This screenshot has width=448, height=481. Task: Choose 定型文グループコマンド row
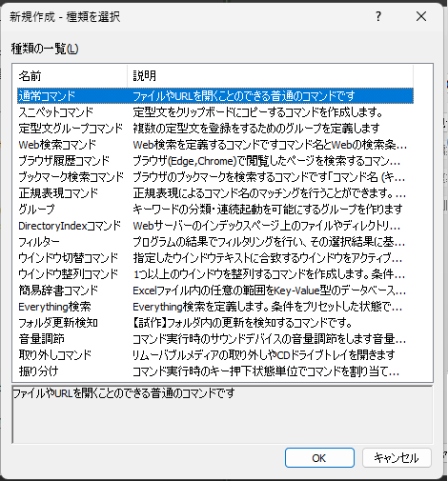(x=215, y=129)
